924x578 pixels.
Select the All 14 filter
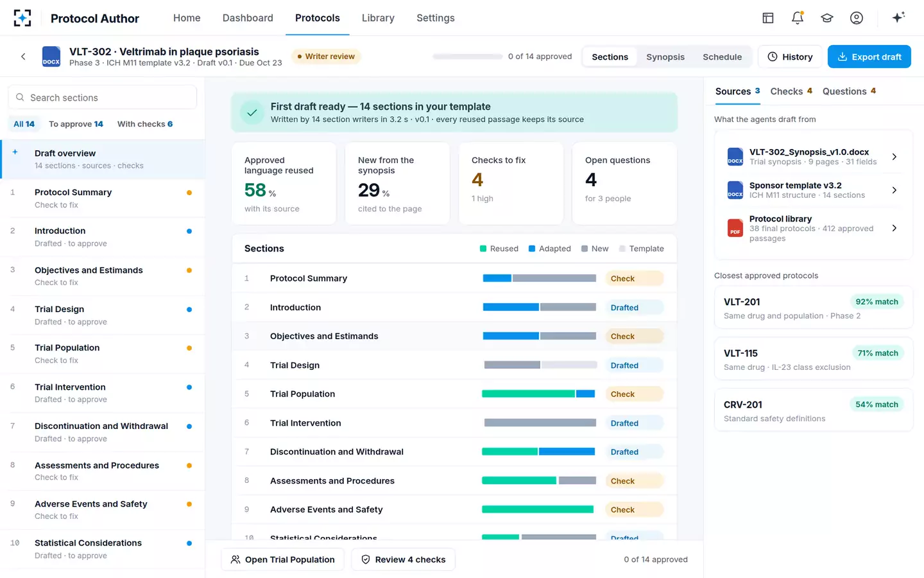click(24, 124)
